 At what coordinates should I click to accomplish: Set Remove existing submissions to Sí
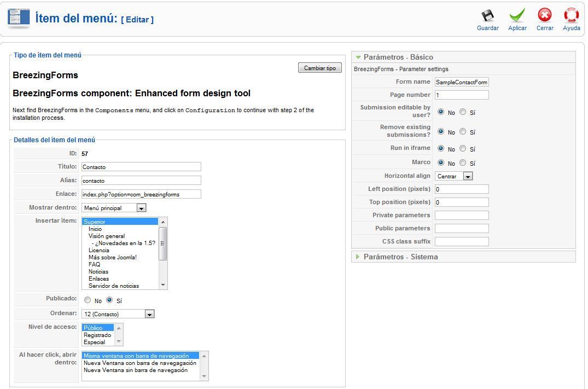point(463,132)
